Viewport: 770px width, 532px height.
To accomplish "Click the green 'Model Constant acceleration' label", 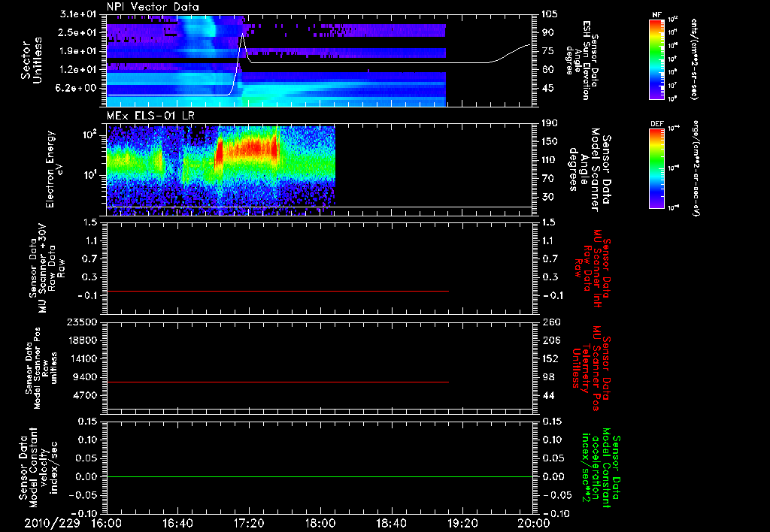I will click(x=601, y=467).
